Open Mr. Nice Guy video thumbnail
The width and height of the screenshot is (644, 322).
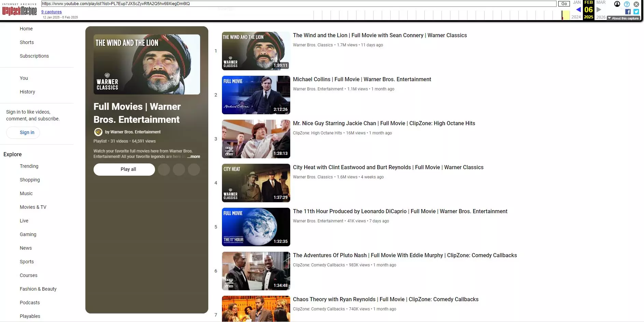click(x=256, y=139)
